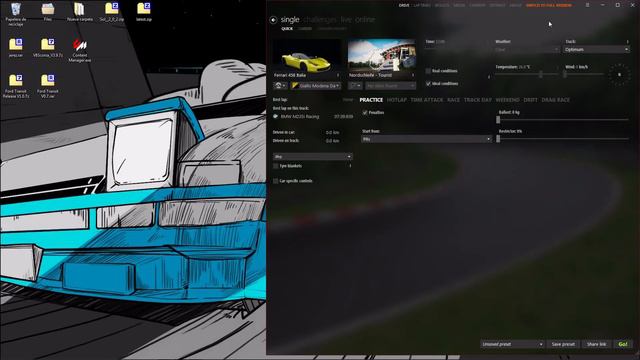Switch to the live section tab
The height and width of the screenshot is (360, 640).
[346, 20]
